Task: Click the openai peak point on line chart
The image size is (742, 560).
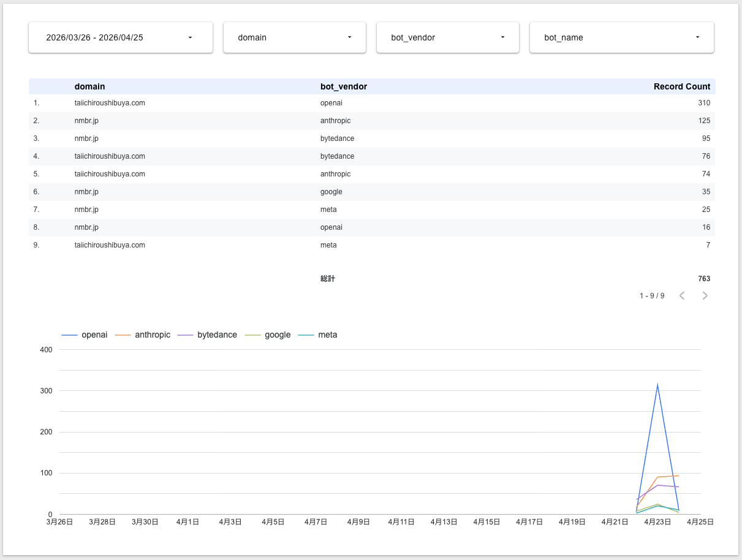Action: tap(657, 385)
